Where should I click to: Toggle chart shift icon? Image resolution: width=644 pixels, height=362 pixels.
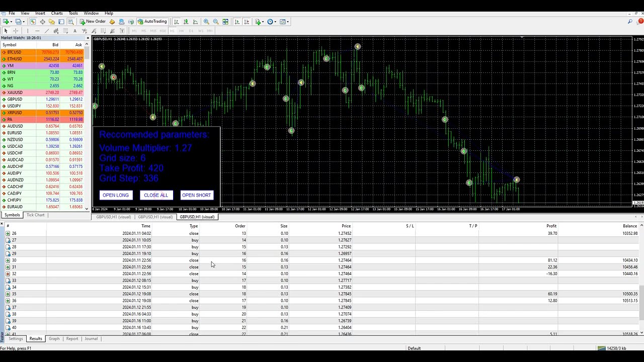(247, 22)
